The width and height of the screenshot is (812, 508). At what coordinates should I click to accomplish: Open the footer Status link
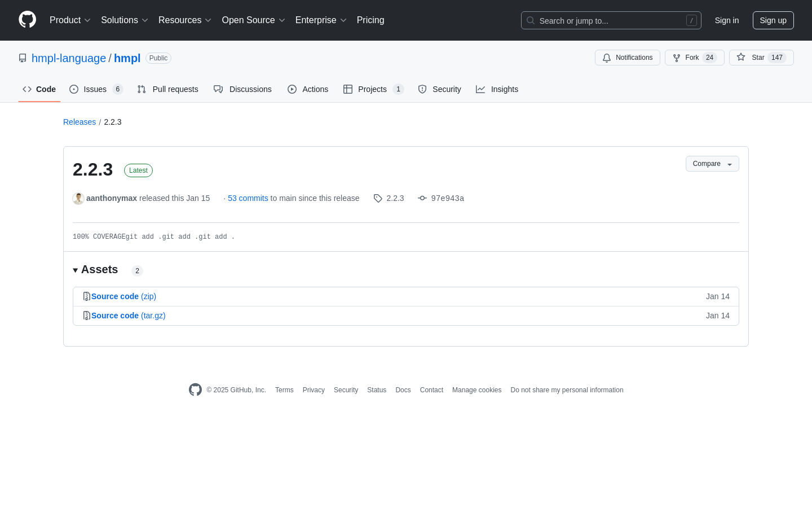377,390
